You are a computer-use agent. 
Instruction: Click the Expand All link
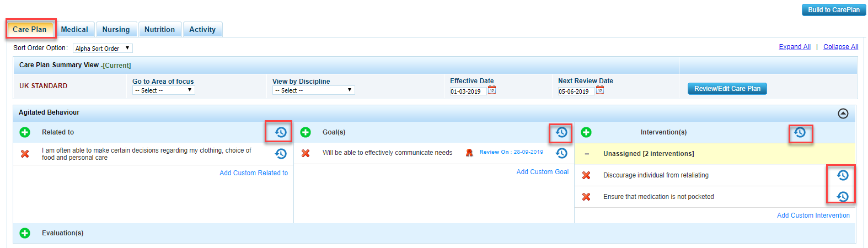[x=794, y=47]
